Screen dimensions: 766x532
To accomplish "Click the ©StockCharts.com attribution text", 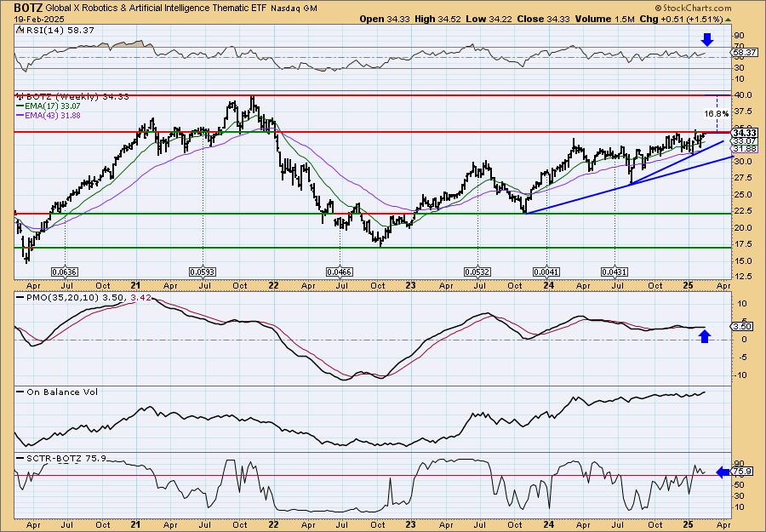I will 693,8.
